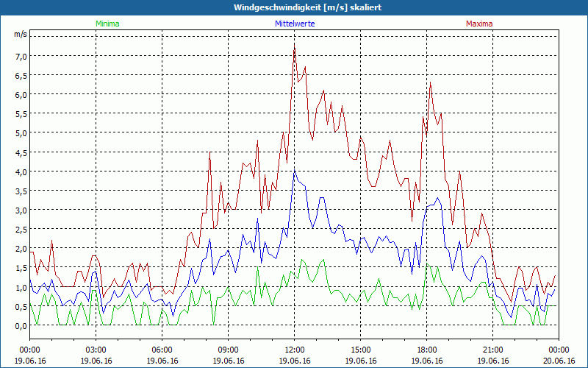Click the 12:00 time axis label

click(x=295, y=350)
